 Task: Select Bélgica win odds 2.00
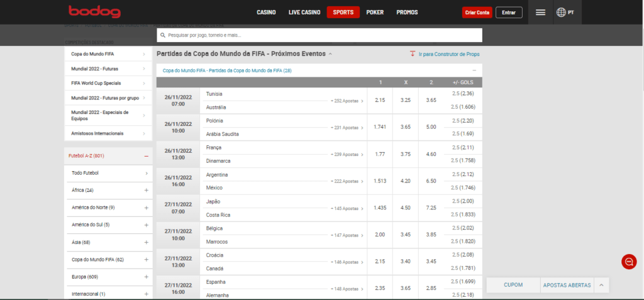[380, 235]
